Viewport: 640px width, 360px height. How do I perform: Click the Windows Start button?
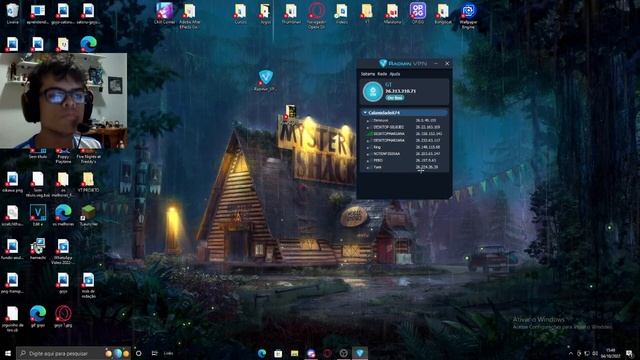[x=8, y=353]
